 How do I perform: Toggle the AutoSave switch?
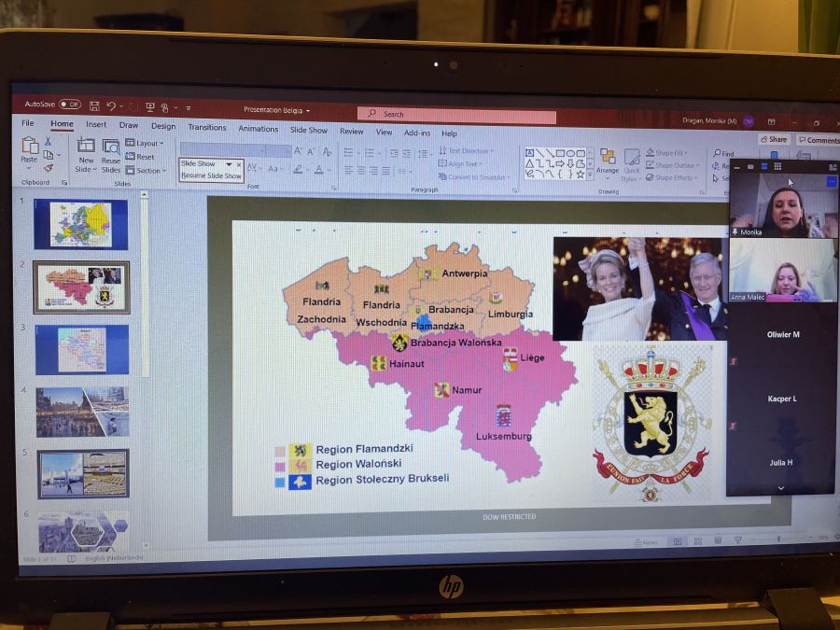[70, 105]
